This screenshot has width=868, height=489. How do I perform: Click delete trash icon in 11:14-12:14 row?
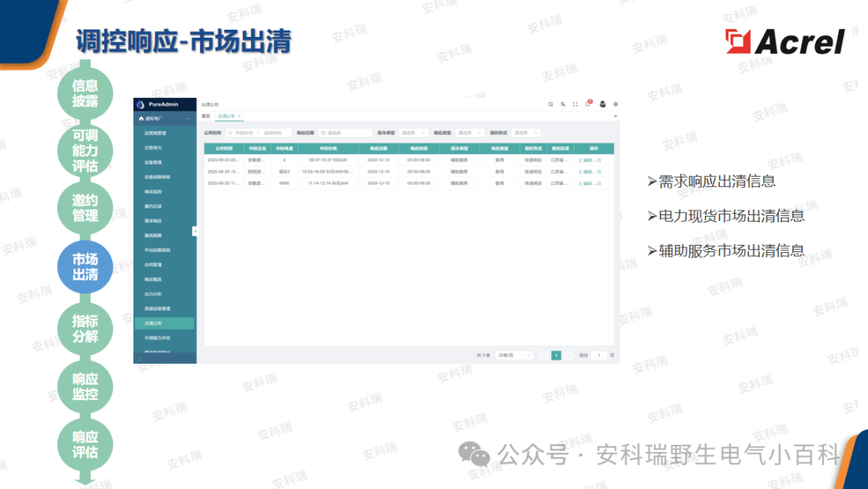point(599,183)
